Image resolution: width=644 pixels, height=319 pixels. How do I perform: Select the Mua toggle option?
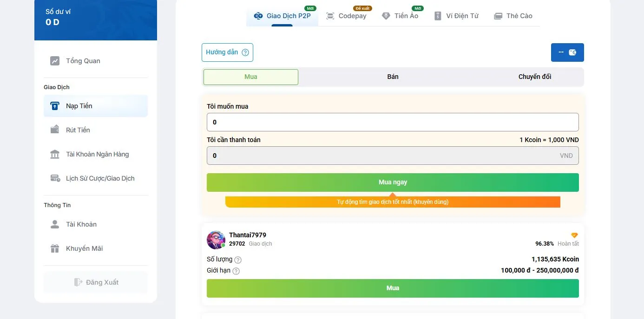click(x=251, y=77)
